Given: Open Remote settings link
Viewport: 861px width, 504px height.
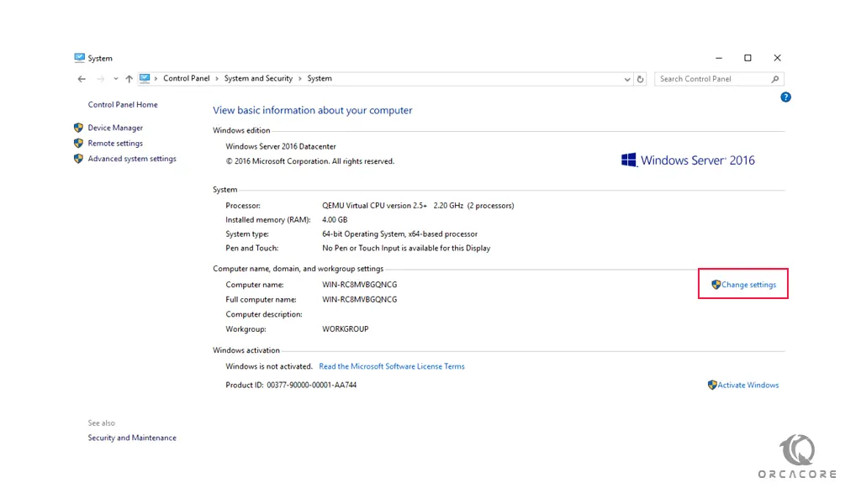Looking at the screenshot, I should 115,143.
